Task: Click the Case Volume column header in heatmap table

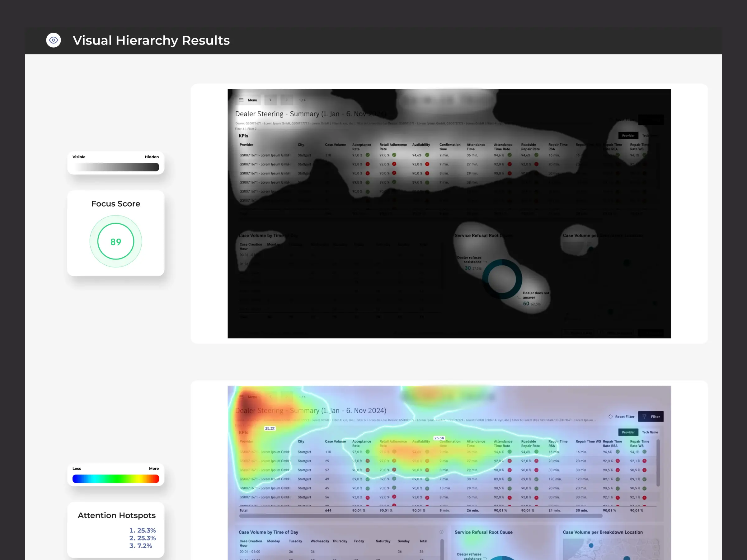Action: pos(335,441)
